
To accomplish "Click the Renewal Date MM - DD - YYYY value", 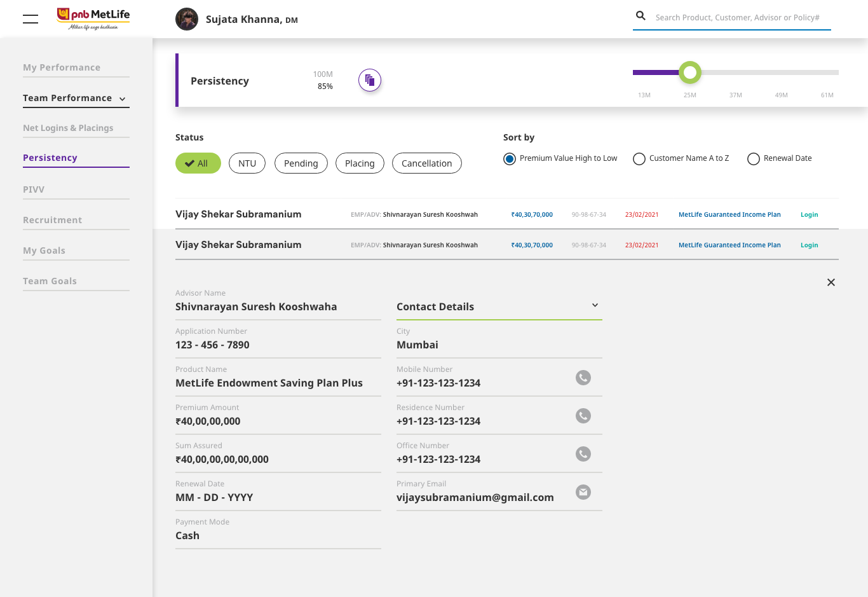I will (x=214, y=497).
